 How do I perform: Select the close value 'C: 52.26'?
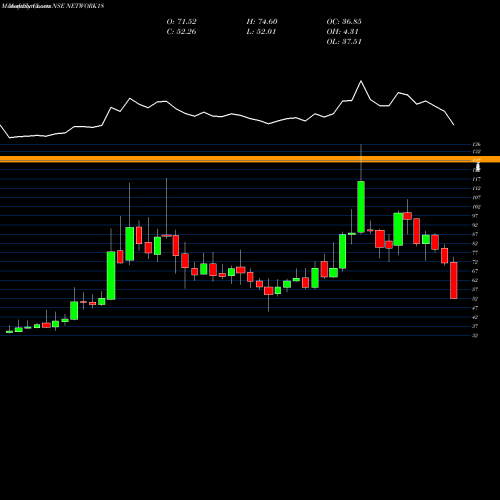181,32
